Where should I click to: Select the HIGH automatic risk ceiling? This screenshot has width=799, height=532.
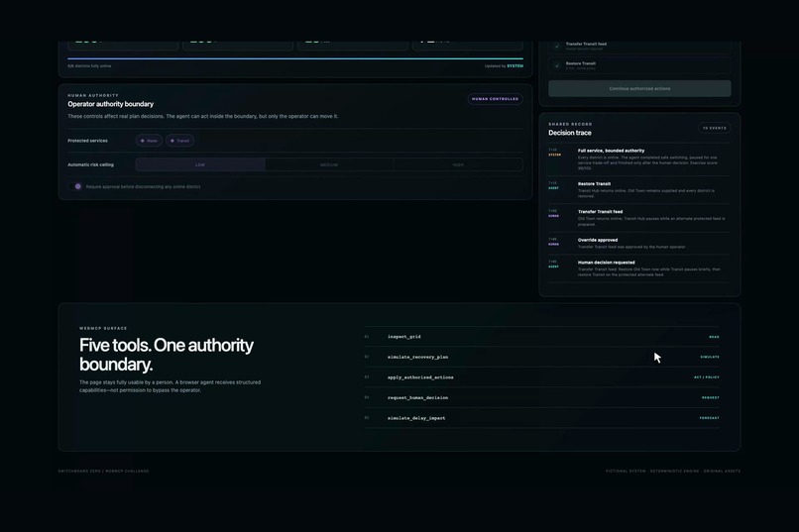458,164
